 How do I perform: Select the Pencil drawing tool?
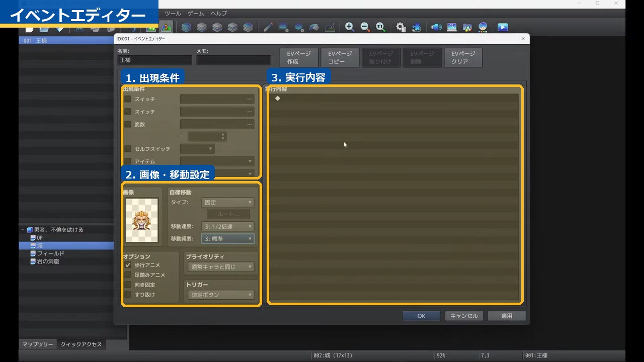268,27
